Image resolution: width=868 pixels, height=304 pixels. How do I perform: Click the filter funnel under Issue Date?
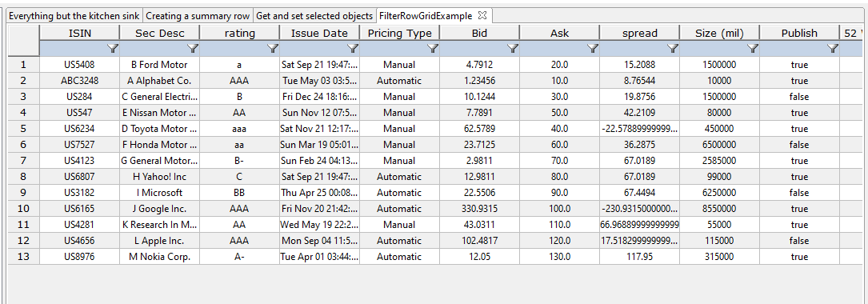(x=353, y=49)
